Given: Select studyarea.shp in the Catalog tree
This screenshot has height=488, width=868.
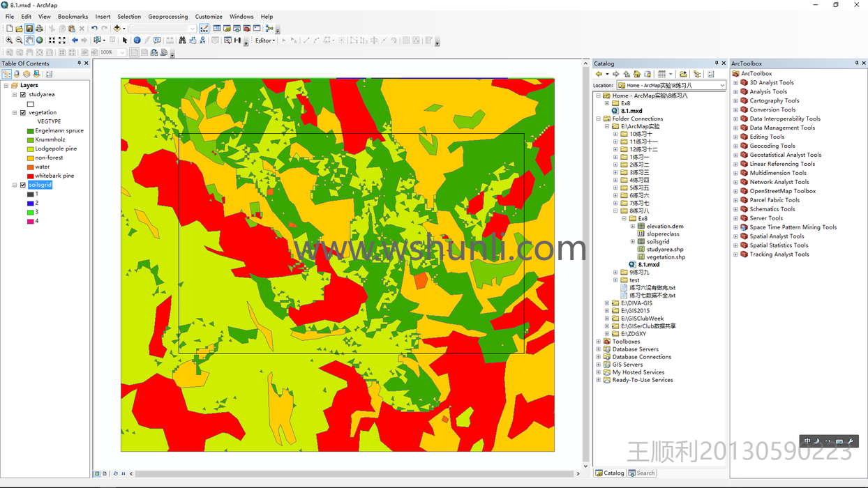Looking at the screenshot, I should (x=664, y=249).
